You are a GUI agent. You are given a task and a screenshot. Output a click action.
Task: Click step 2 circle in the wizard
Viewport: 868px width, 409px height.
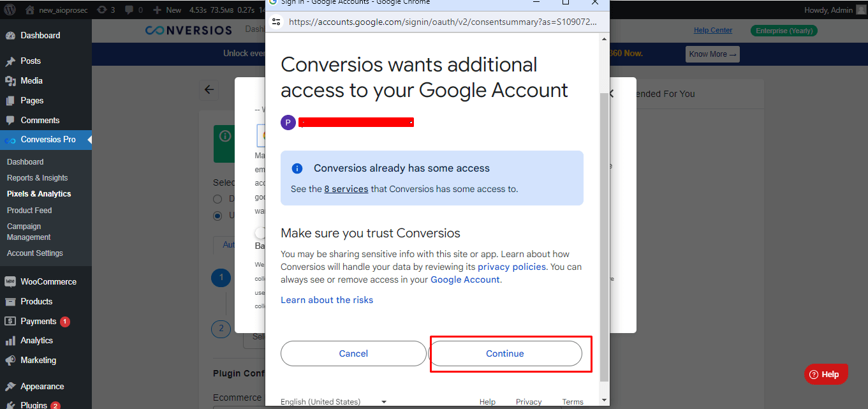point(221,329)
